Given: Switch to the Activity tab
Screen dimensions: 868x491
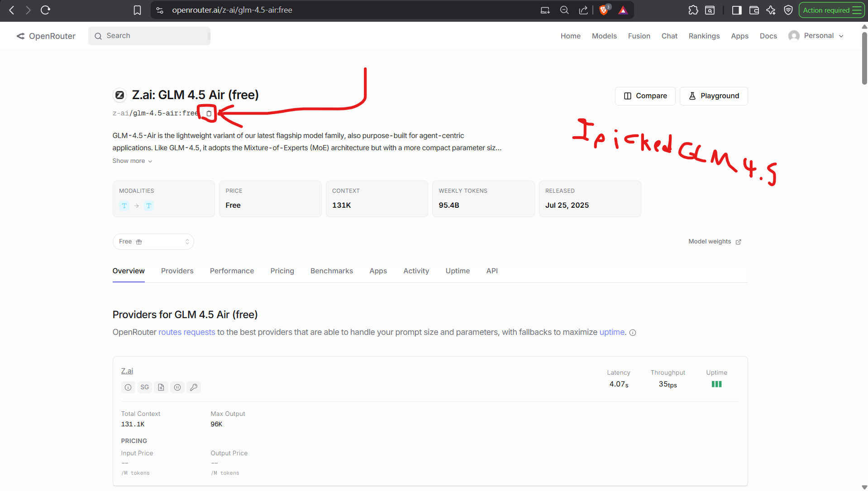Looking at the screenshot, I should [416, 271].
